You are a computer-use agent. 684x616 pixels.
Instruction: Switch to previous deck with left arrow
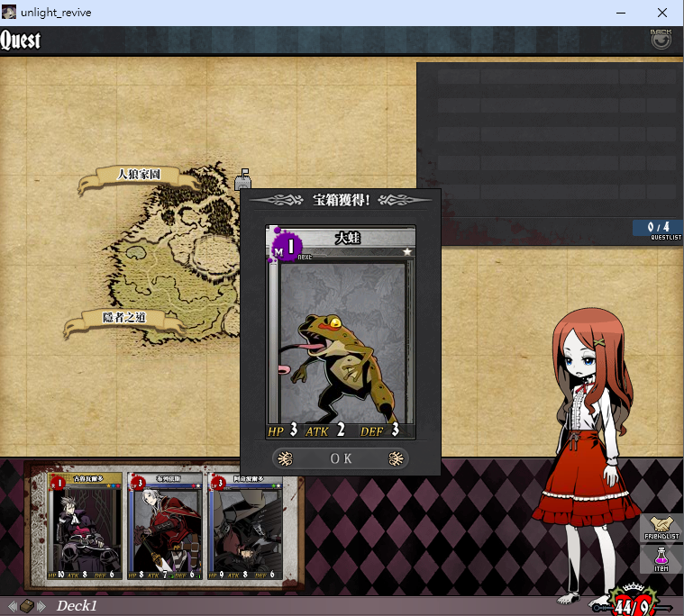click(x=13, y=606)
